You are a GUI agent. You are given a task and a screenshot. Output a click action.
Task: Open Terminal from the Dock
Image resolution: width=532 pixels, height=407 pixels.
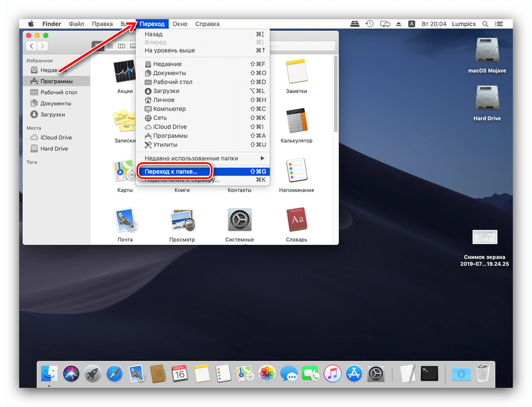(x=429, y=373)
